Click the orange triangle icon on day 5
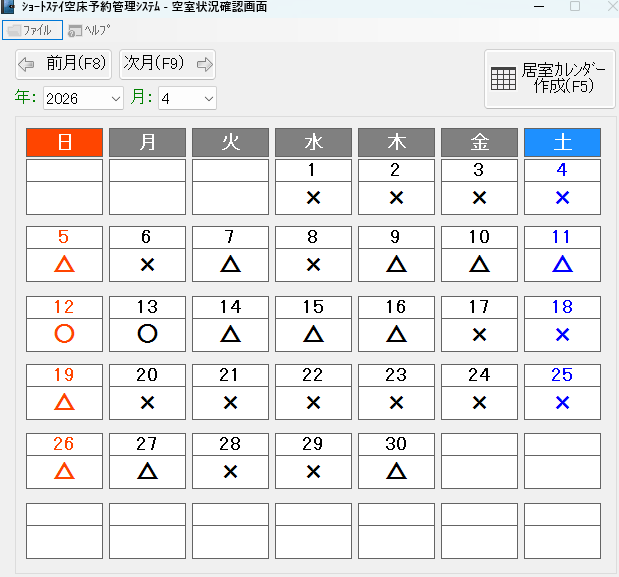619x577 pixels. (x=65, y=265)
